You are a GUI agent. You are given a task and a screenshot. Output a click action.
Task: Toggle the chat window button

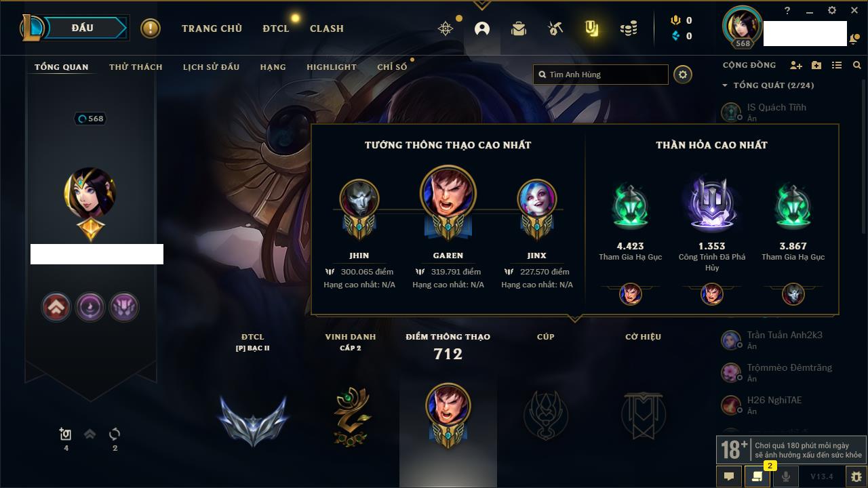pos(729,476)
